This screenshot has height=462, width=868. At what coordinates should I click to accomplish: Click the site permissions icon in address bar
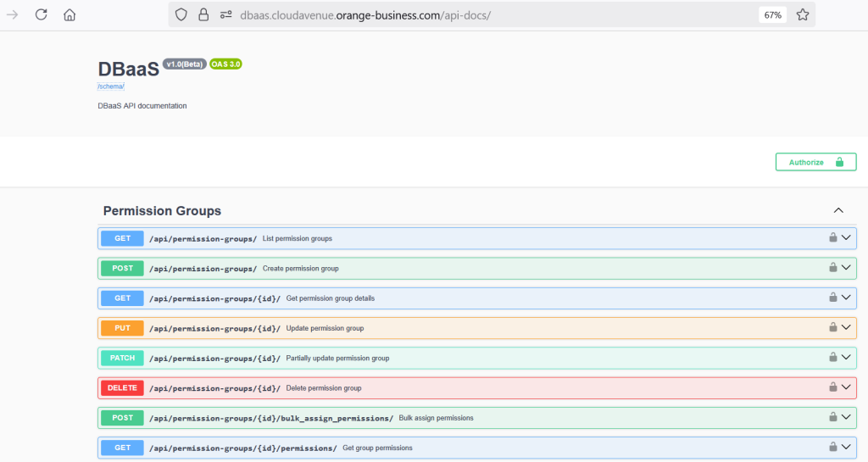(x=225, y=14)
